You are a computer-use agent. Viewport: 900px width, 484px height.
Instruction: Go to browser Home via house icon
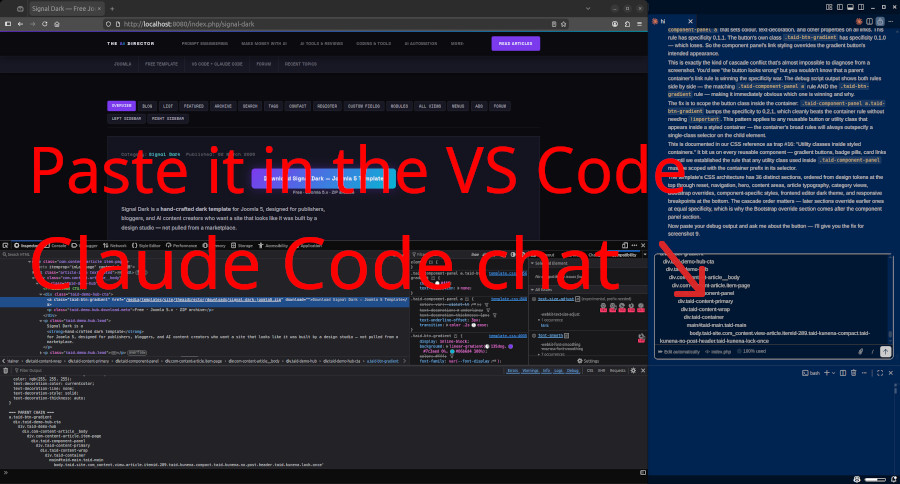click(x=57, y=24)
